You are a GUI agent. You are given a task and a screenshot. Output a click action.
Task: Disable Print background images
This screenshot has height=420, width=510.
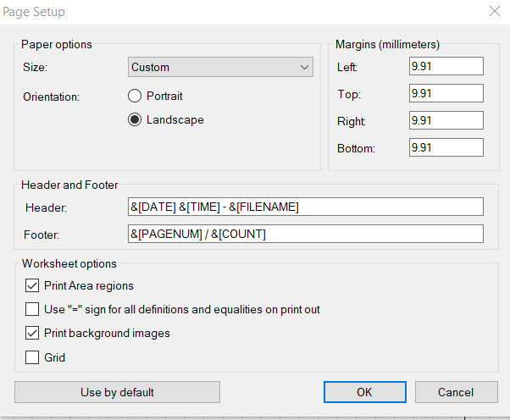32,334
